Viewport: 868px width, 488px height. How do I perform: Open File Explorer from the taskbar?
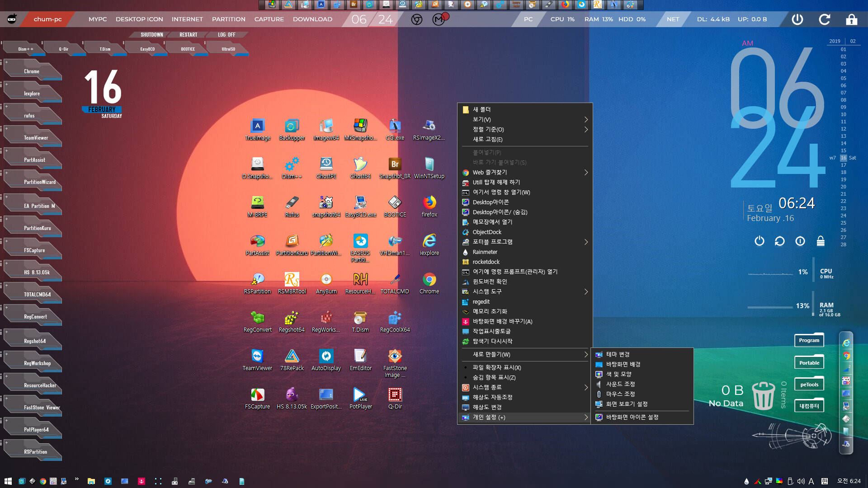tap(91, 481)
